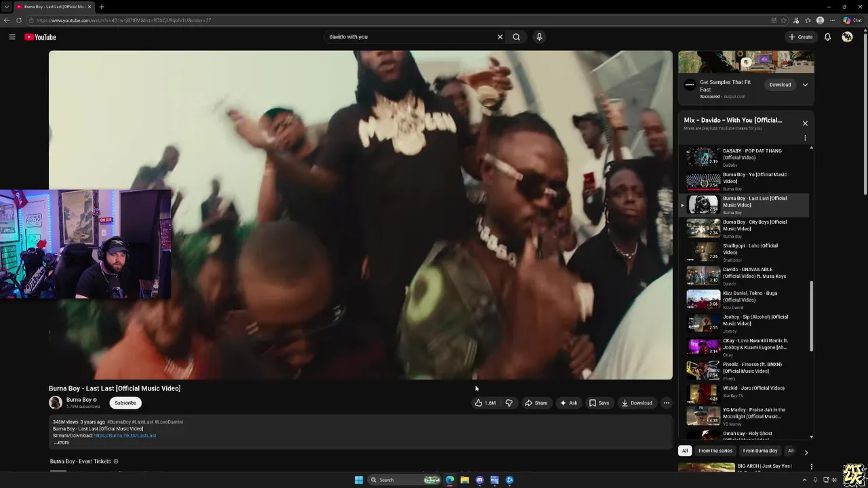
Task: Open mix playlist options three-dot menu
Action: 805,138
